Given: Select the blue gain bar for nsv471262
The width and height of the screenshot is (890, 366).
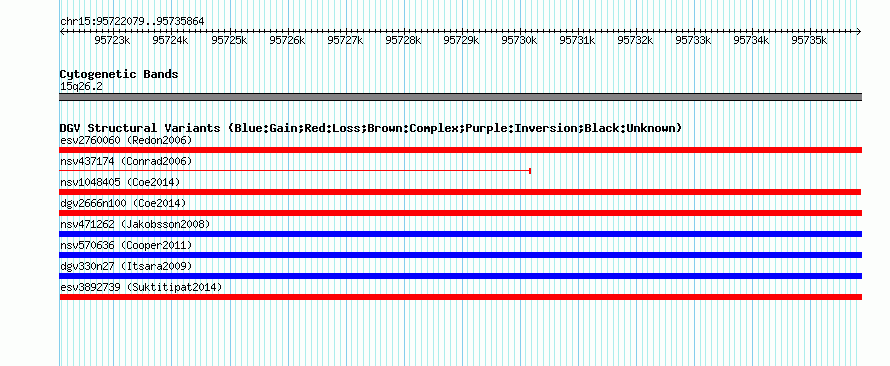Looking at the screenshot, I should [460, 234].
